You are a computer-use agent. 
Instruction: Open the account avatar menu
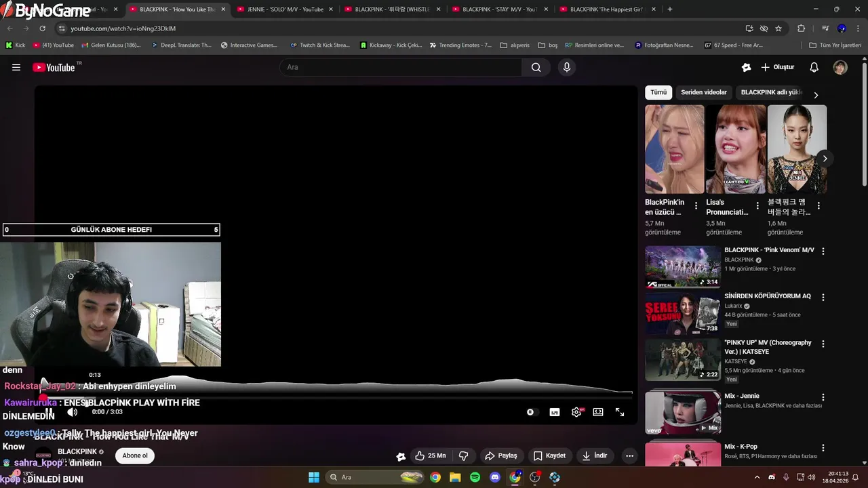click(x=840, y=67)
